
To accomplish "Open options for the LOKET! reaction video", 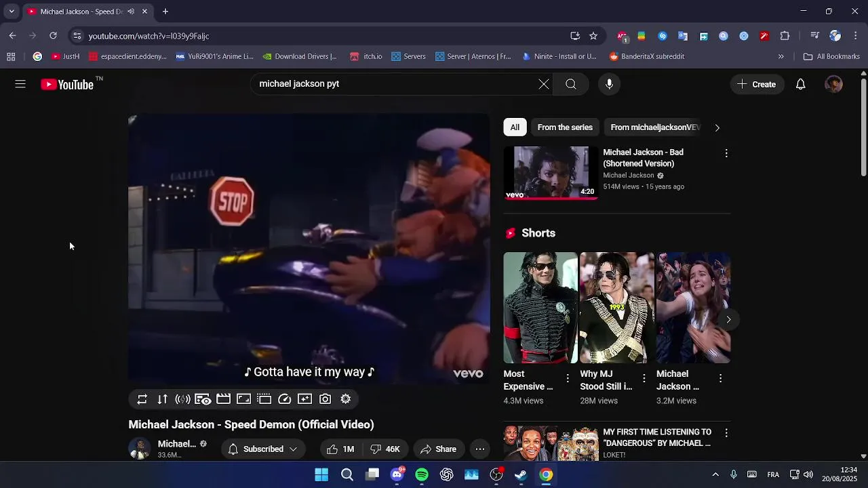I will tap(726, 432).
